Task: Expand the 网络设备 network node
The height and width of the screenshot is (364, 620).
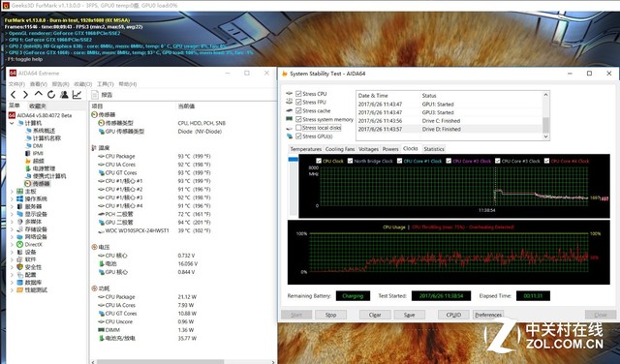Action: coord(12,237)
